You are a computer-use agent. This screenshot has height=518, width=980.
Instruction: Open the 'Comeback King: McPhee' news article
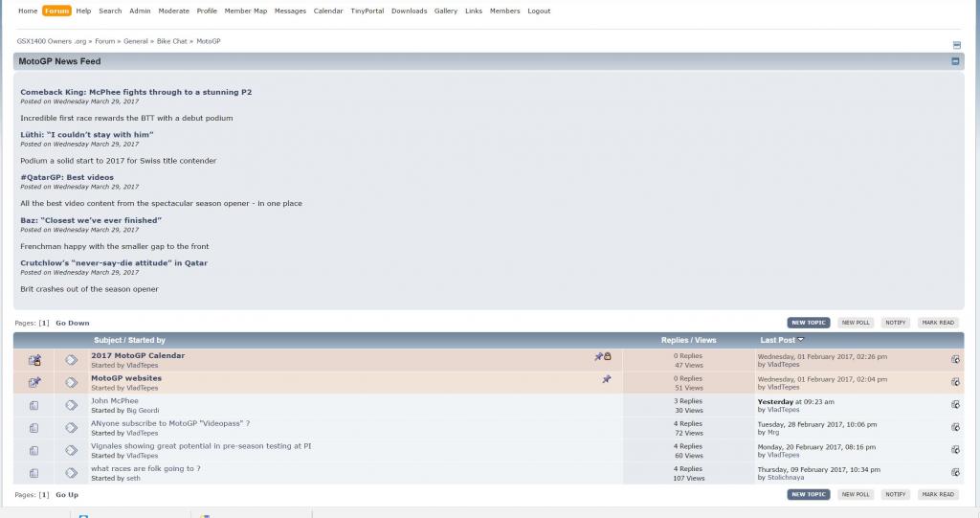pyautogui.click(x=136, y=92)
